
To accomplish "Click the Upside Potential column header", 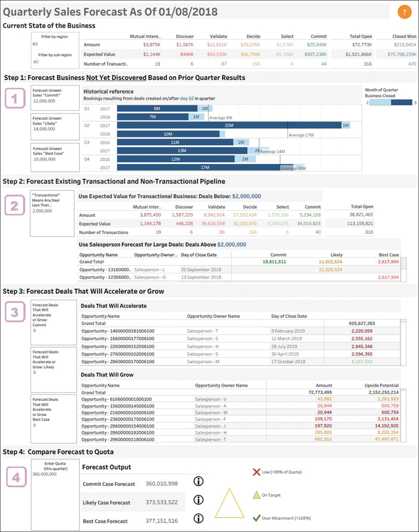I will click(x=381, y=385).
